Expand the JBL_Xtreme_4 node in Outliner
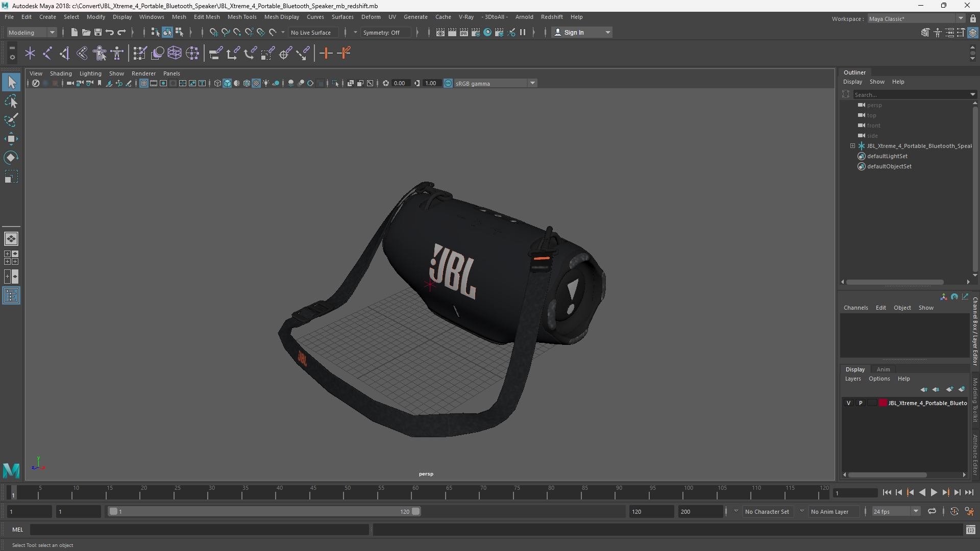Image resolution: width=980 pixels, height=551 pixels. click(x=852, y=146)
